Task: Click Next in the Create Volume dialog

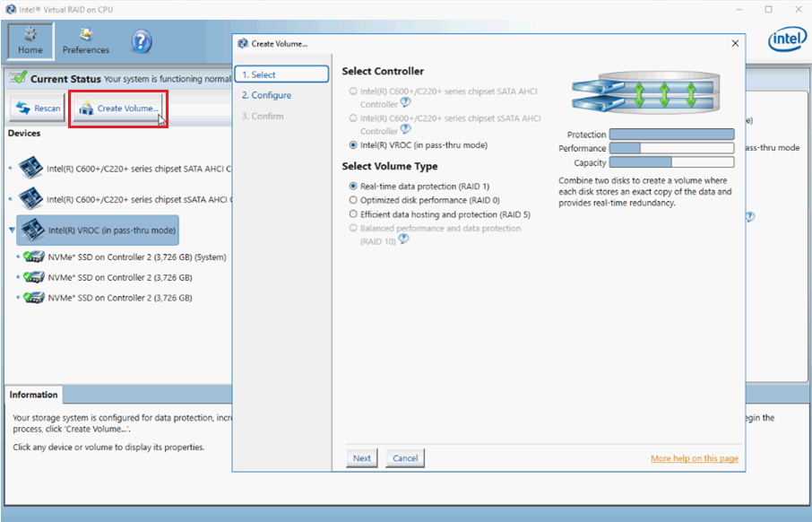Action: (361, 458)
